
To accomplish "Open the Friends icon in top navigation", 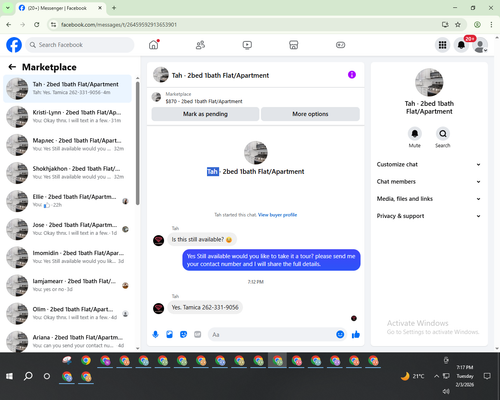I will (200, 45).
